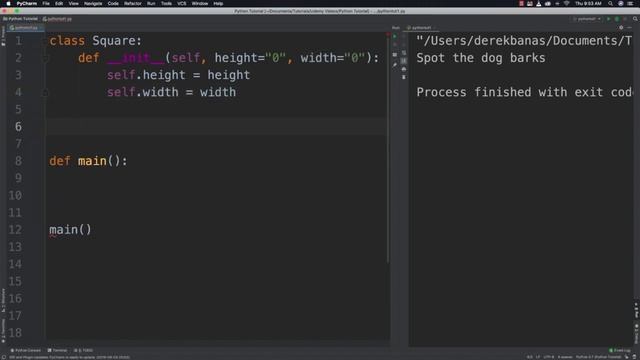Open the Event Log in the status bar
The image size is (640, 360).
(620, 350)
